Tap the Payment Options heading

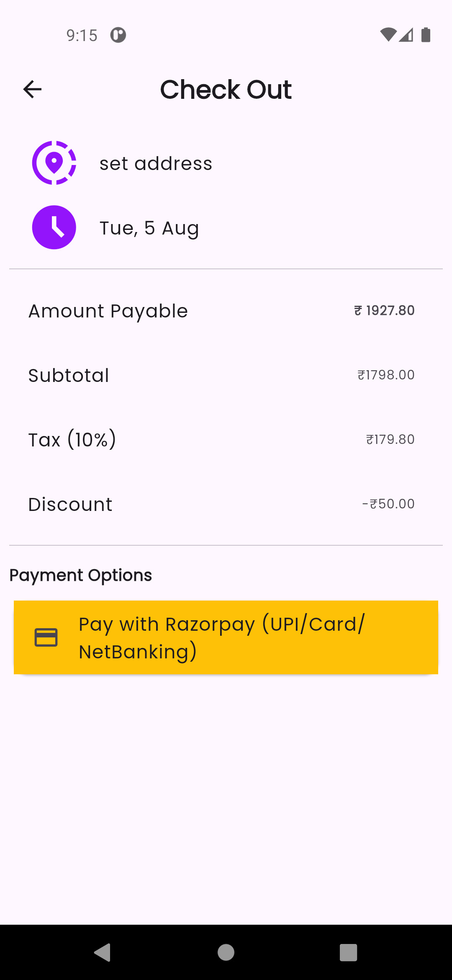tap(81, 575)
